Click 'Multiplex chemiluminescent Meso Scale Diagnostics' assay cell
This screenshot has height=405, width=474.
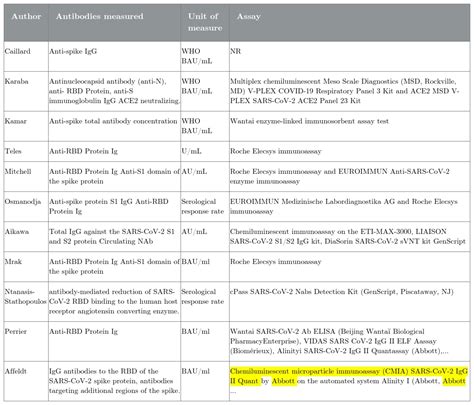350,91
